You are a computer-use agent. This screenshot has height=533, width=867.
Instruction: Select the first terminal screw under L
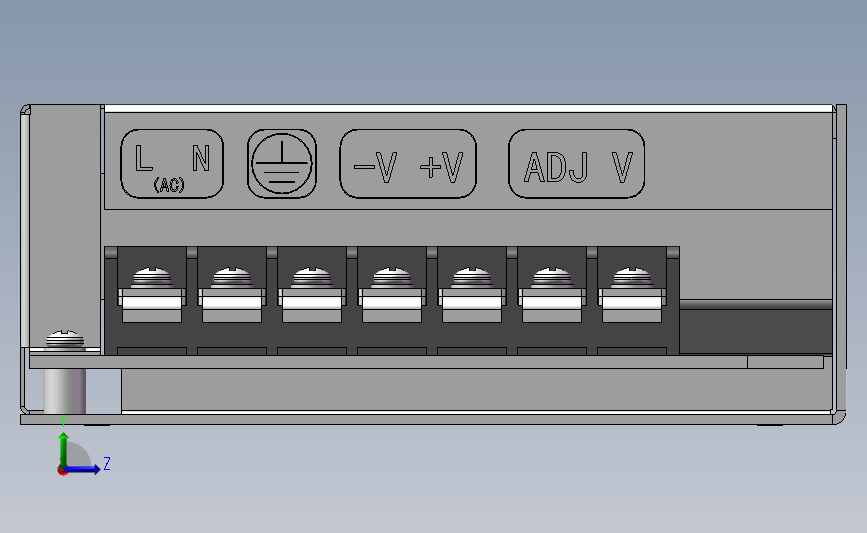pyautogui.click(x=152, y=278)
